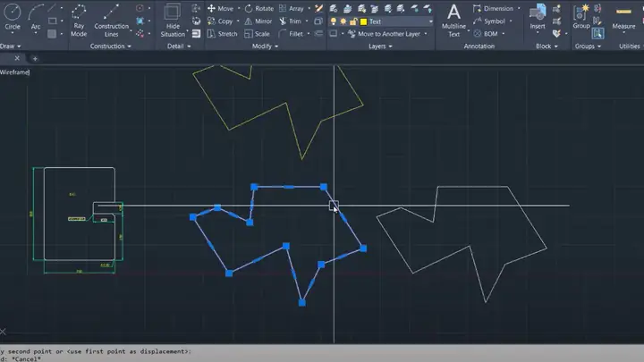Viewport: 644px width, 362px height.
Task: Open the Copy tool dropdown arrow
Action: point(238,21)
